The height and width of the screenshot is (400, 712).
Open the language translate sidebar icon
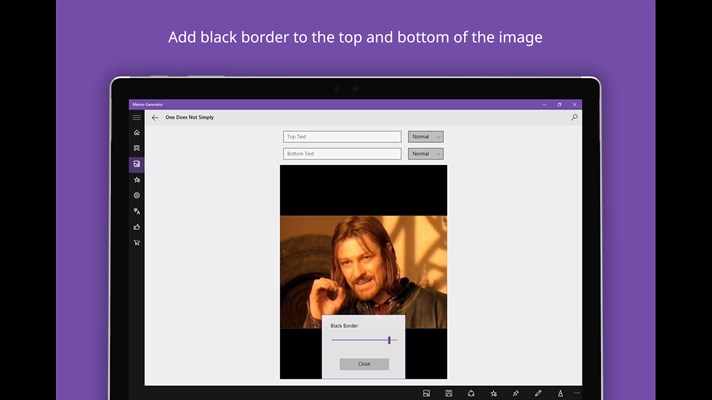coord(137,211)
